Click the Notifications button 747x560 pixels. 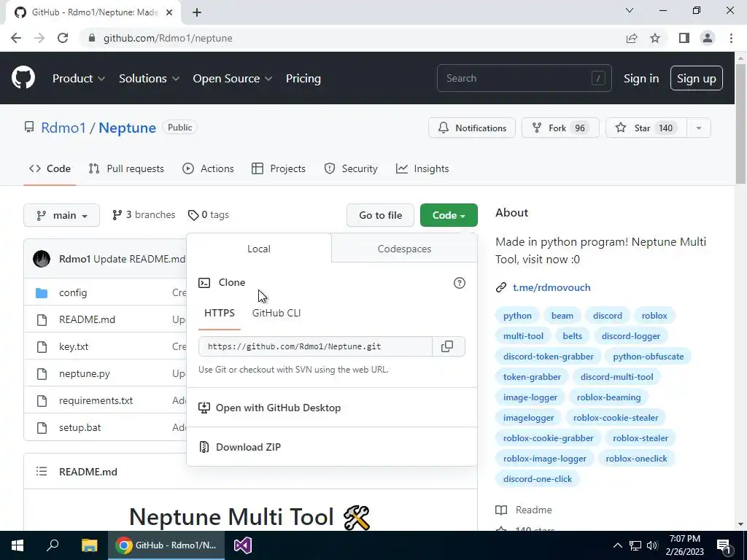(x=472, y=128)
